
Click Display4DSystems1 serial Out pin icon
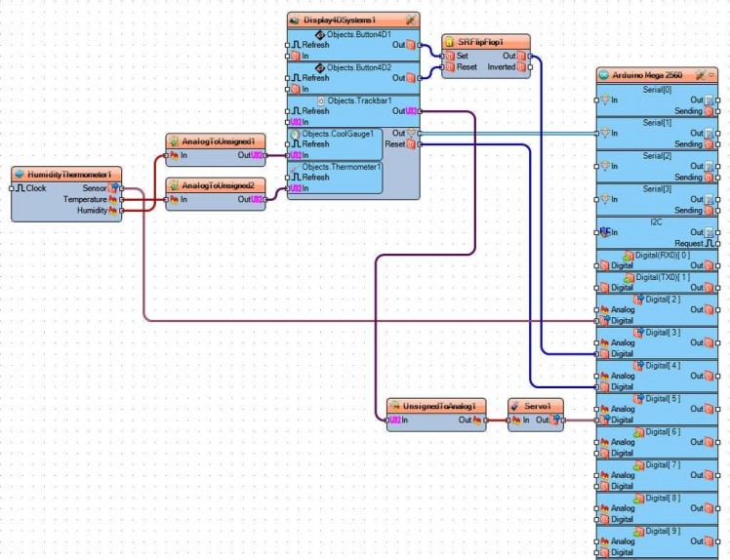tap(412, 133)
